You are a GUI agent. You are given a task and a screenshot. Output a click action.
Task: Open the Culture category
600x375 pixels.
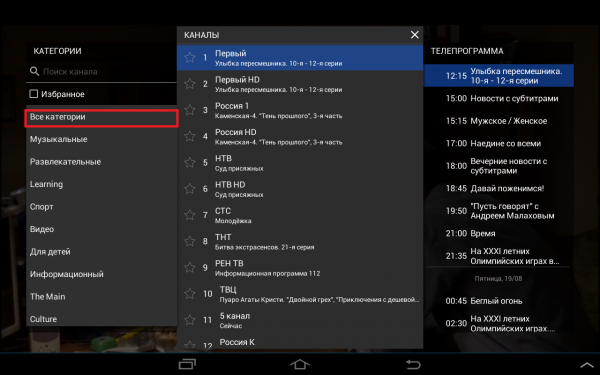tap(101, 318)
